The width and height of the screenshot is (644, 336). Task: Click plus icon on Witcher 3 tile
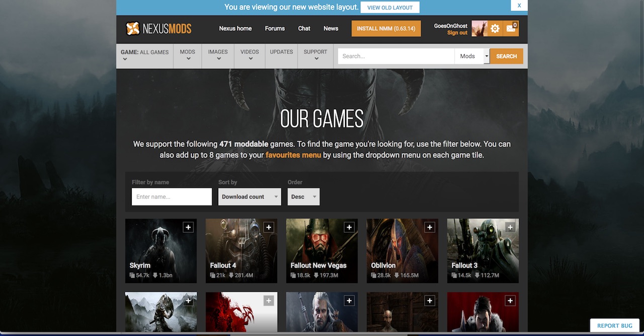tap(349, 301)
